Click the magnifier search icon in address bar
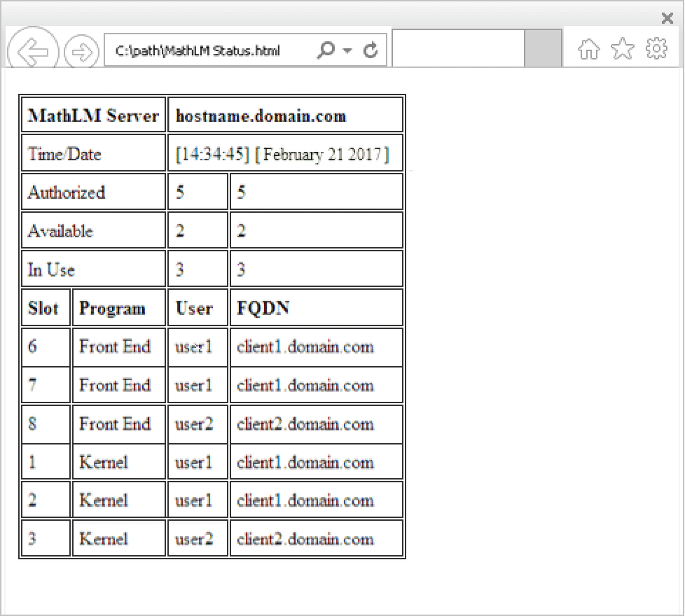This screenshot has height=616, width=685. 326,50
